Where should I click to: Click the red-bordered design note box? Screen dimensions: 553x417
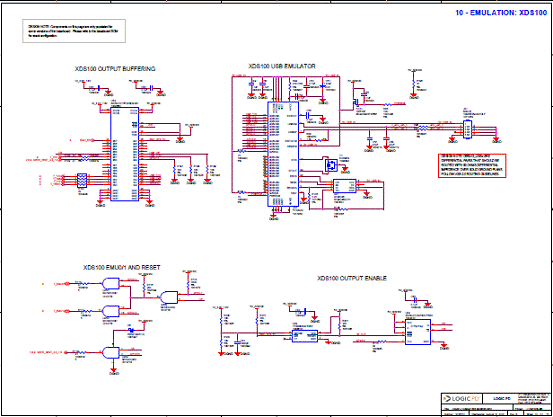(x=472, y=165)
